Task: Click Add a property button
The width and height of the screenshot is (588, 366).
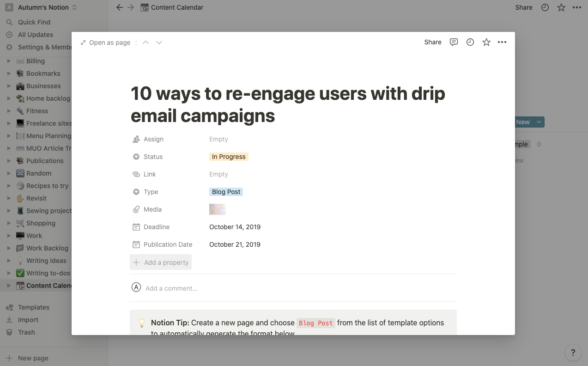Action: coord(161,262)
